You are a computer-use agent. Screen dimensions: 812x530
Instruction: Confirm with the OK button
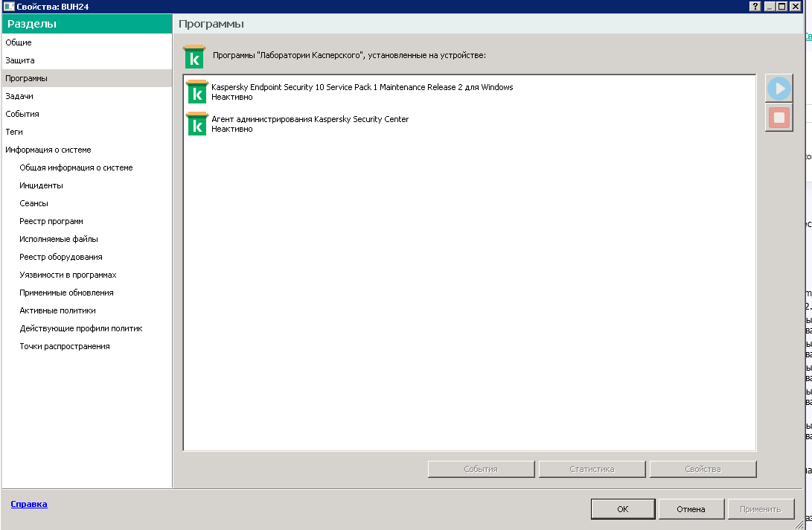point(623,508)
